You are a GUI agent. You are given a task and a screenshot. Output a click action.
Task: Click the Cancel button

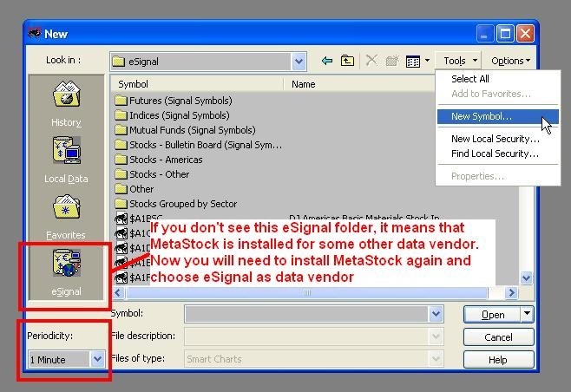[x=498, y=337]
